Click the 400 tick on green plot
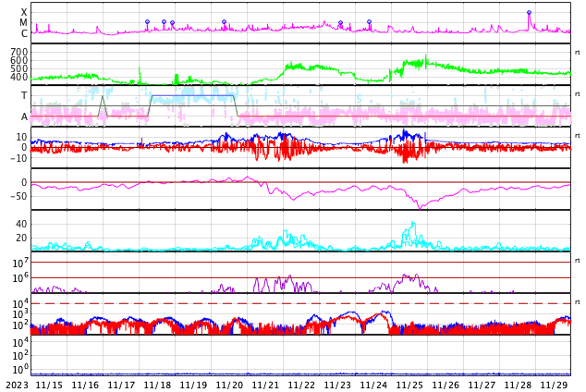This screenshot has width=586, height=392. tap(18, 77)
